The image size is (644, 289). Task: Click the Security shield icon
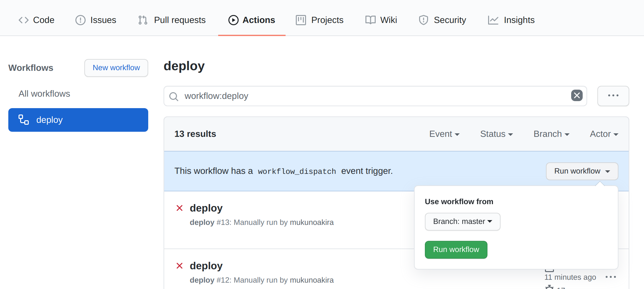[424, 20]
